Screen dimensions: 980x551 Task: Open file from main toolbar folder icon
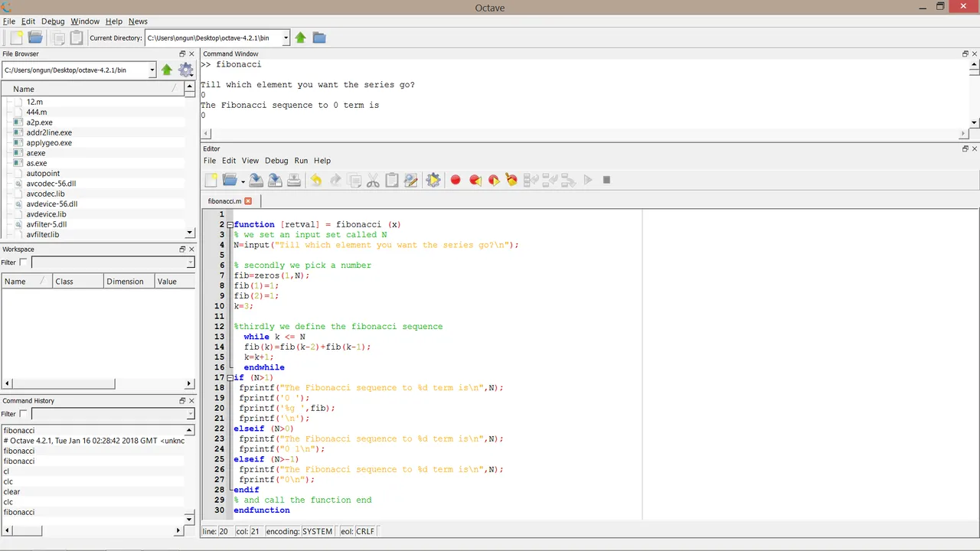tap(35, 37)
